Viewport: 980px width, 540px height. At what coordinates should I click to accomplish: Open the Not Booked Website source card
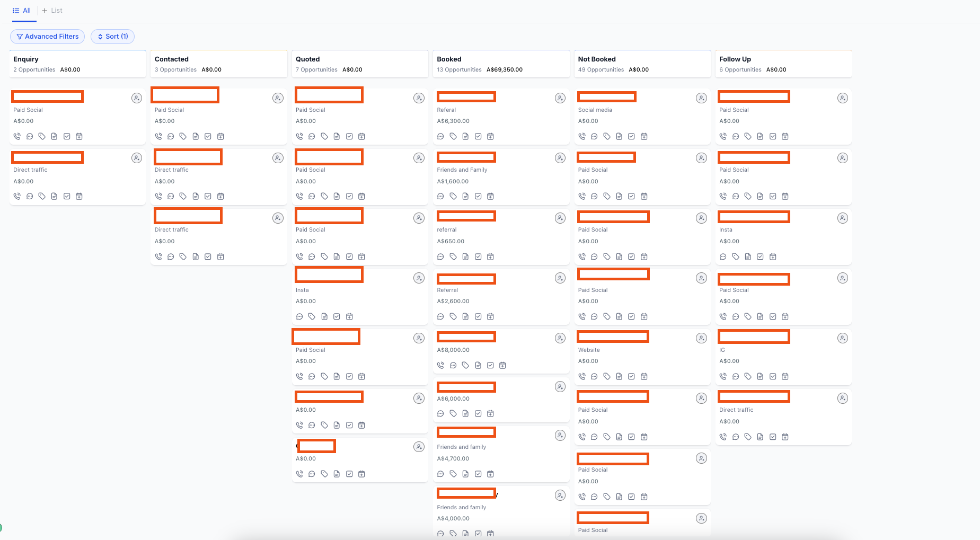(x=642, y=357)
